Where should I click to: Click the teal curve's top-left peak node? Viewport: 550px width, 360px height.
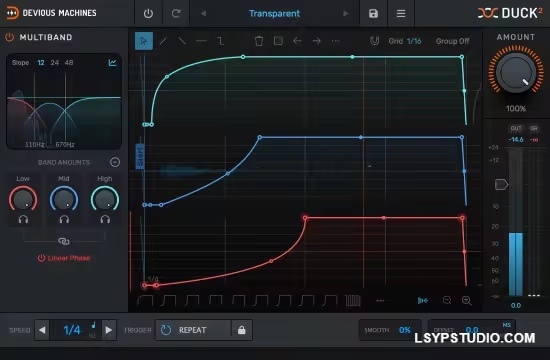[x=243, y=57]
